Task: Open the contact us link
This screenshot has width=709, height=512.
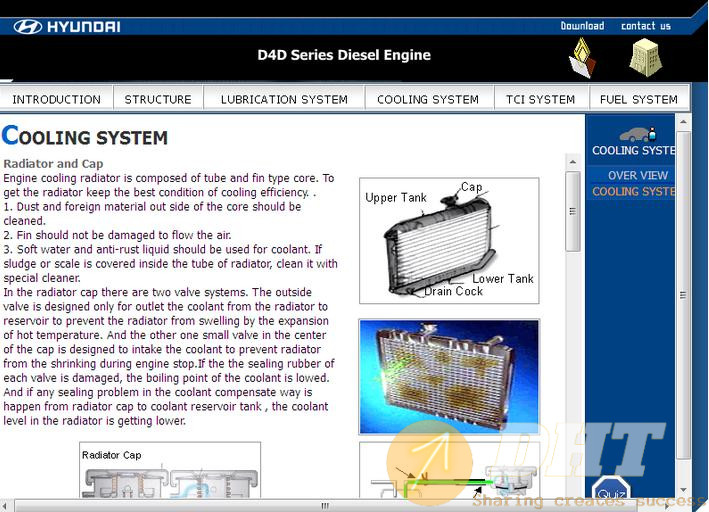Action: pos(646,26)
